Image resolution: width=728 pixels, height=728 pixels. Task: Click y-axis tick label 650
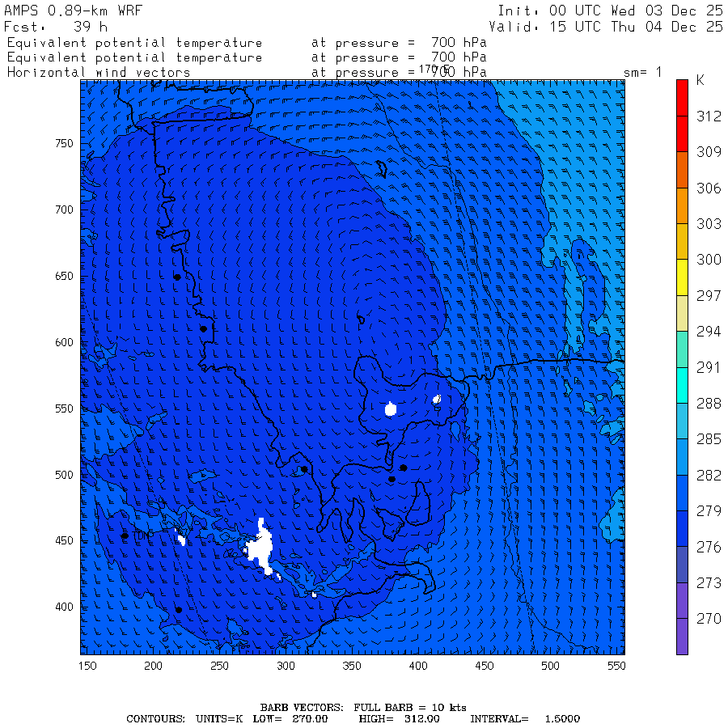click(x=64, y=277)
